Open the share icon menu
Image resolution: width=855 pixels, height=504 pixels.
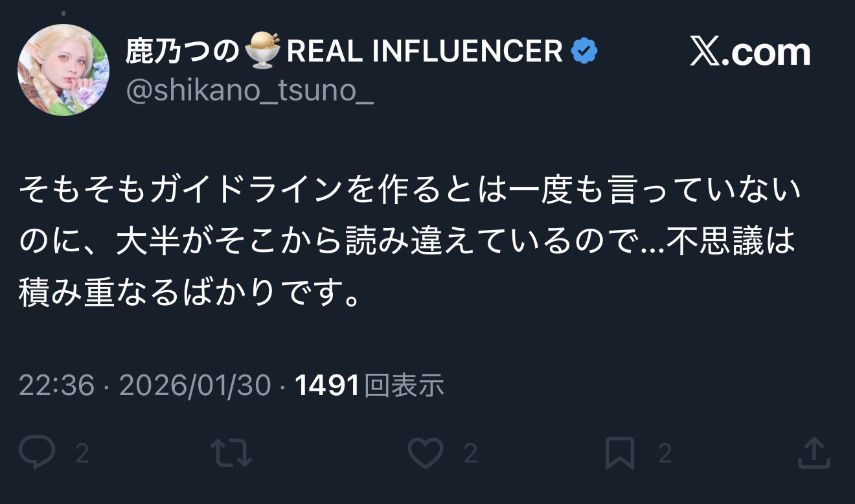(814, 452)
